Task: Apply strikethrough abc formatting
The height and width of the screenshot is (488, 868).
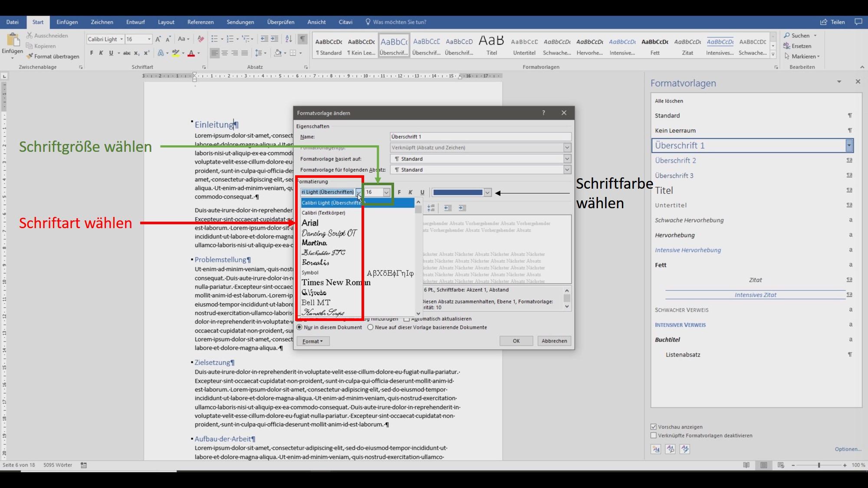Action: tap(127, 53)
